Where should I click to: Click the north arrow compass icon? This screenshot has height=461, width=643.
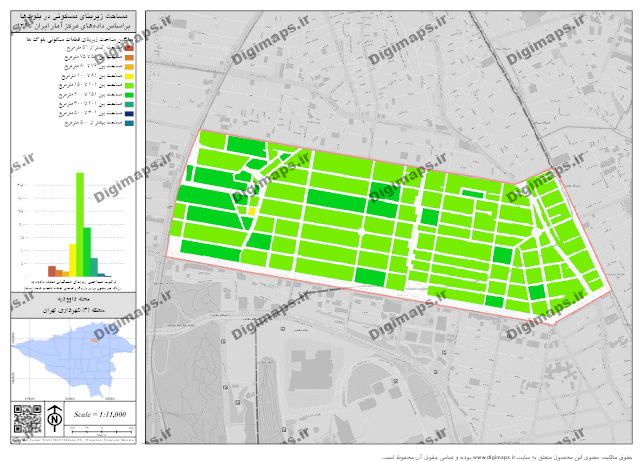(54, 417)
